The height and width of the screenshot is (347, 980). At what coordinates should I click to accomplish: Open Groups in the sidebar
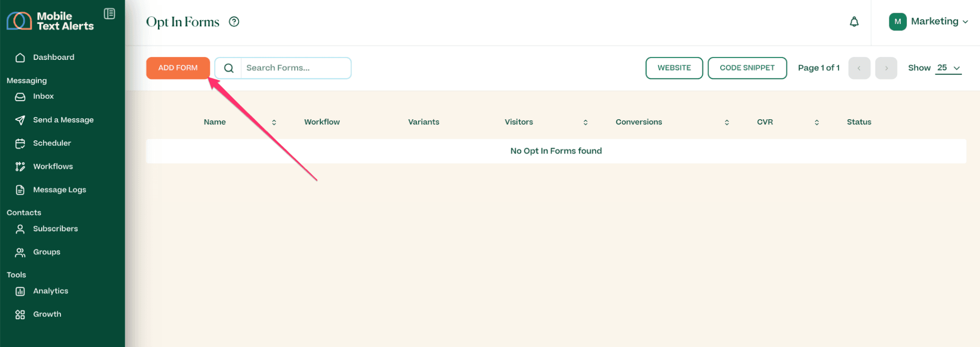[47, 252]
